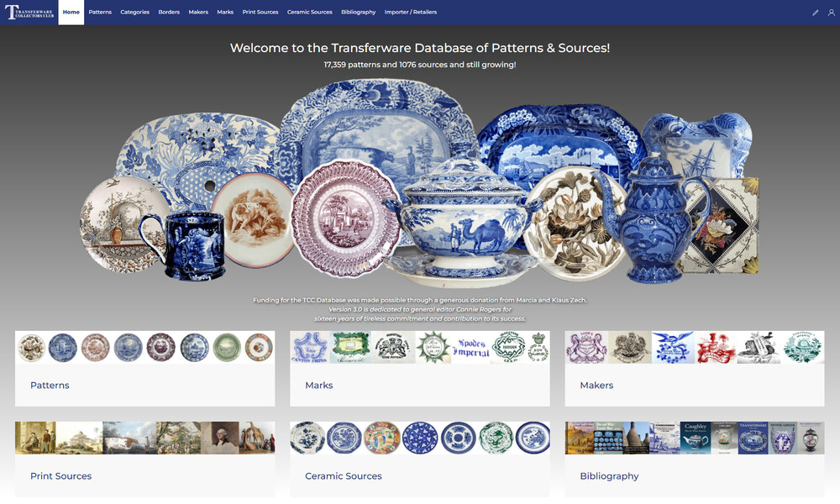Screen dimensions: 840x504
Task: Click the pencil edit icon
Action: tap(815, 13)
